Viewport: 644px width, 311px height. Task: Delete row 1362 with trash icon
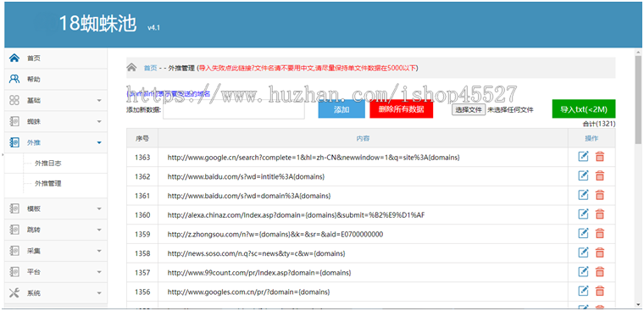point(600,175)
